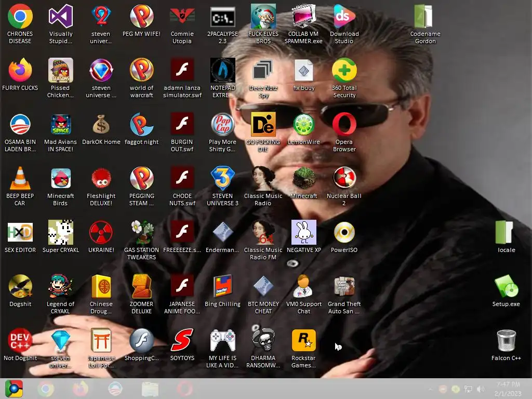532x399 pixels.
Task: Click the volume speaker tray icon
Action: click(x=481, y=389)
